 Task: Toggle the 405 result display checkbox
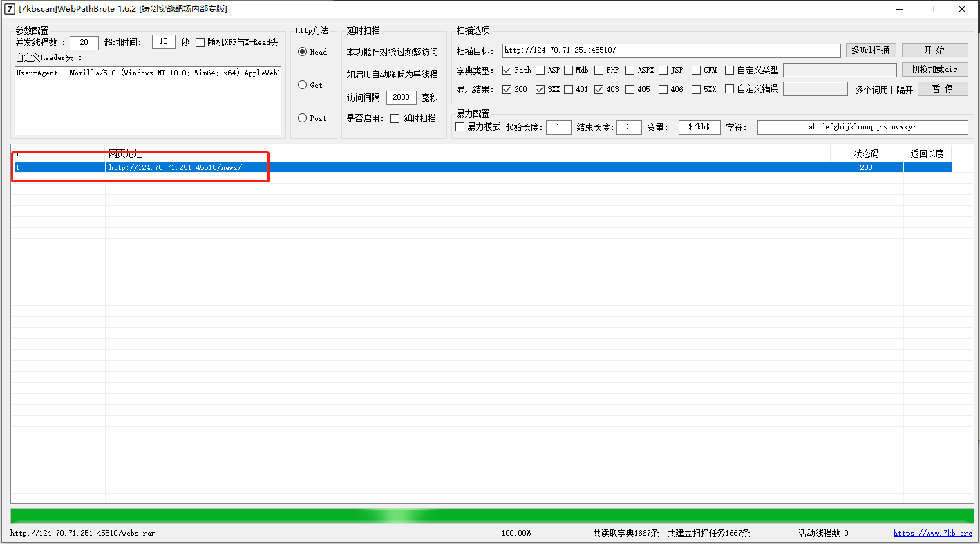click(630, 89)
